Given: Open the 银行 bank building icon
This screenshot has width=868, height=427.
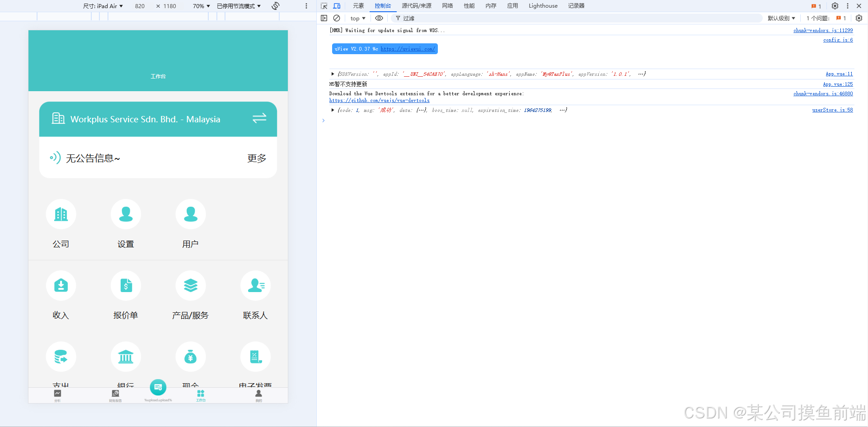Looking at the screenshot, I should pyautogui.click(x=126, y=357).
